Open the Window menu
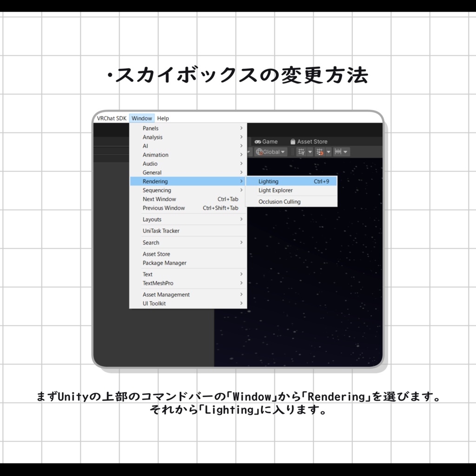 142,118
